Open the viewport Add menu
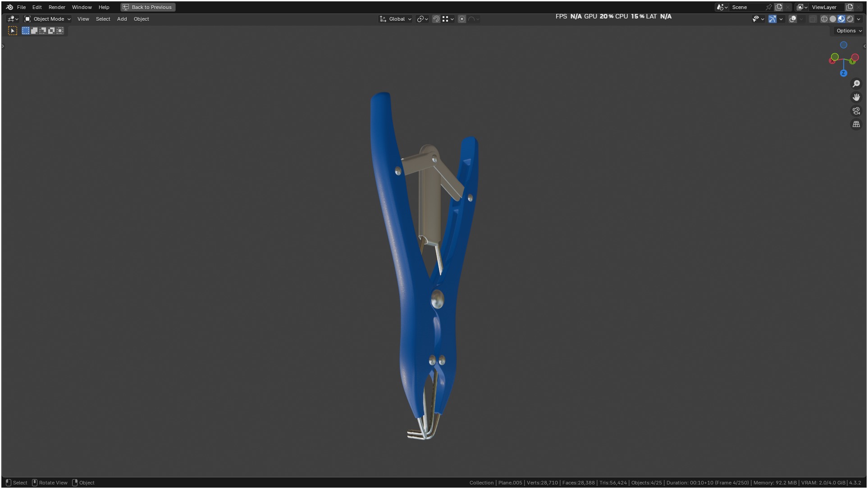868x489 pixels. [x=122, y=19]
